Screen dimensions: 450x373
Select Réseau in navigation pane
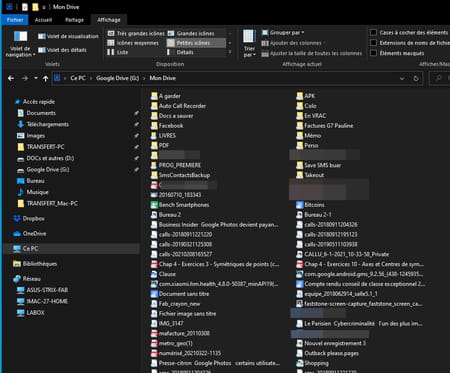tap(31, 279)
